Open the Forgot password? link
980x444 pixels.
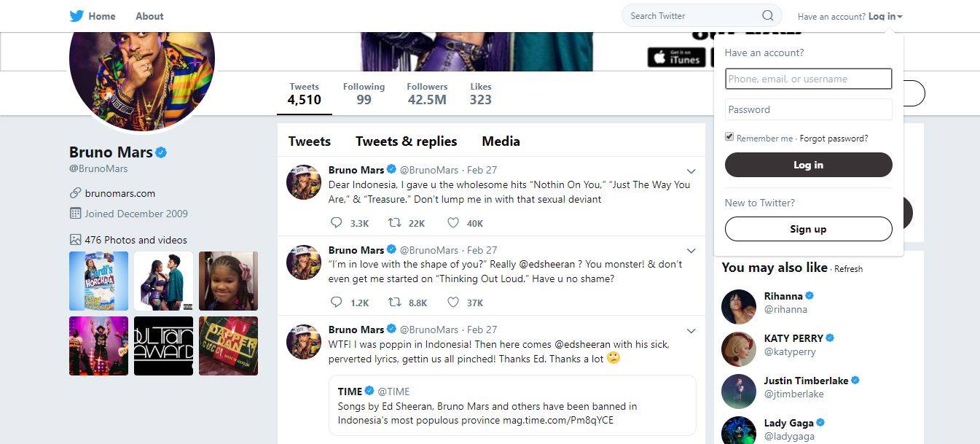834,139
